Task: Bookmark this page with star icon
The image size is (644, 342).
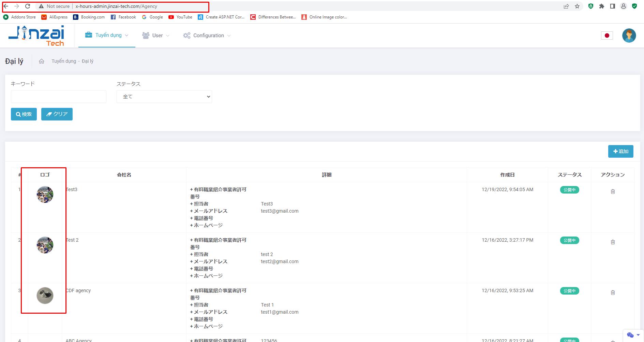Action: [577, 6]
